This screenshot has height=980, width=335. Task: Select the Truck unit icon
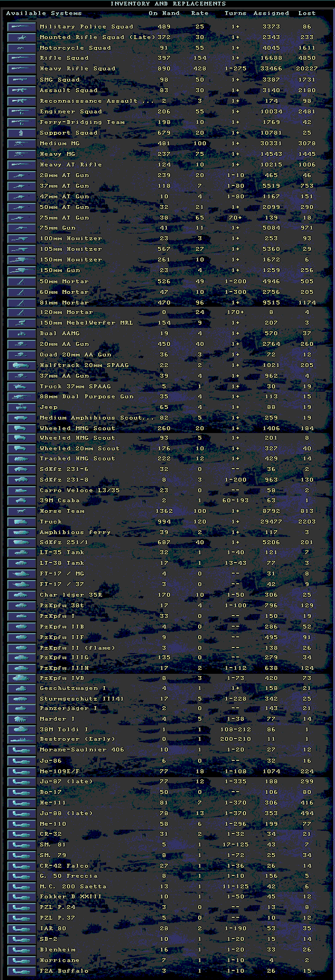[x=21, y=521]
